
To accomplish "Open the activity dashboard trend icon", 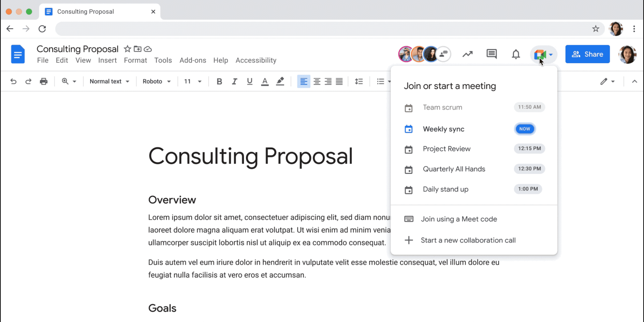I will [467, 54].
